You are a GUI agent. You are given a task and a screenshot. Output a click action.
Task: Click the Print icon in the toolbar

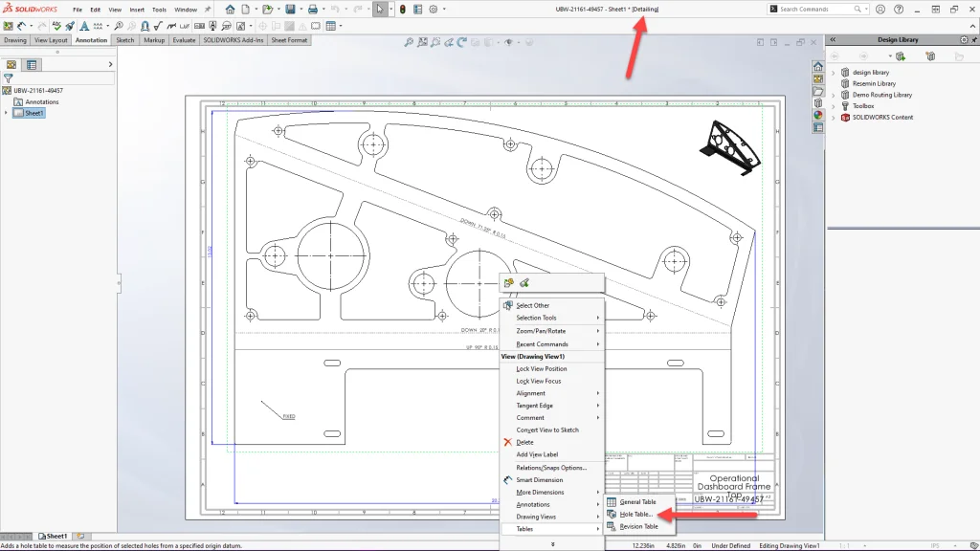(313, 8)
